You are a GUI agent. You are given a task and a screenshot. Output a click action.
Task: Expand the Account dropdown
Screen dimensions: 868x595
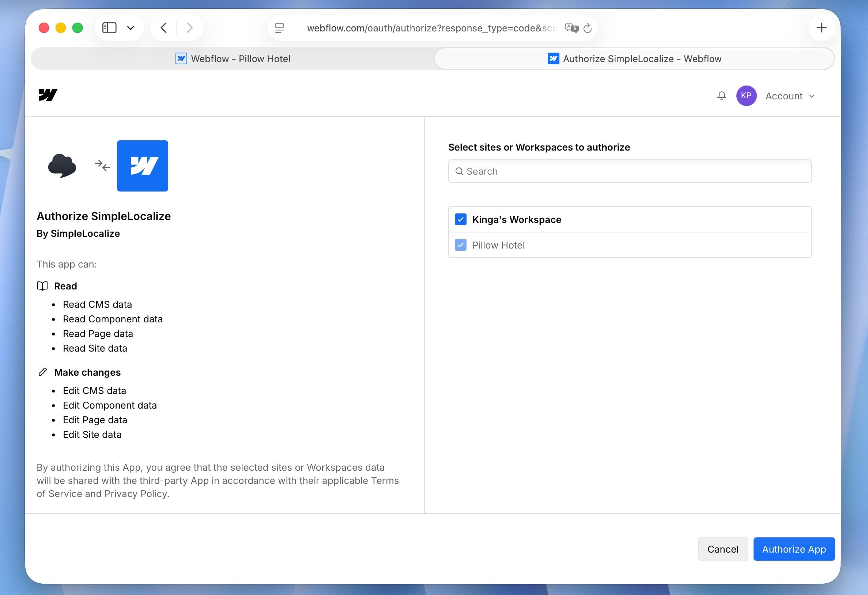[789, 96]
